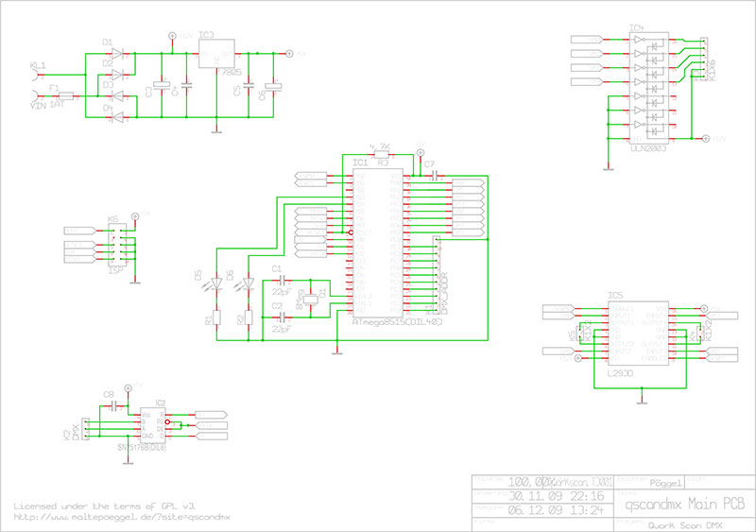The width and height of the screenshot is (756, 532).
Task: Click the L293D motor driver IC5
Action: click(630, 337)
